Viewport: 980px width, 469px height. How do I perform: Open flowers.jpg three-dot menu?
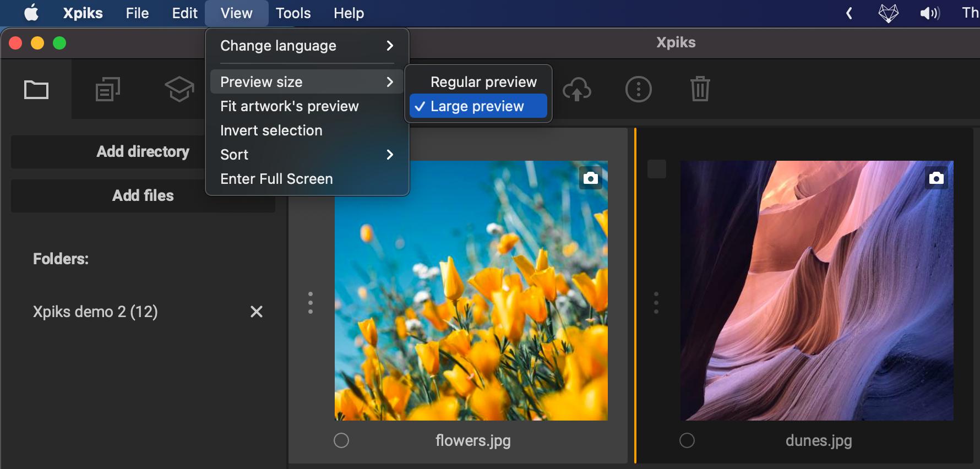[311, 303]
